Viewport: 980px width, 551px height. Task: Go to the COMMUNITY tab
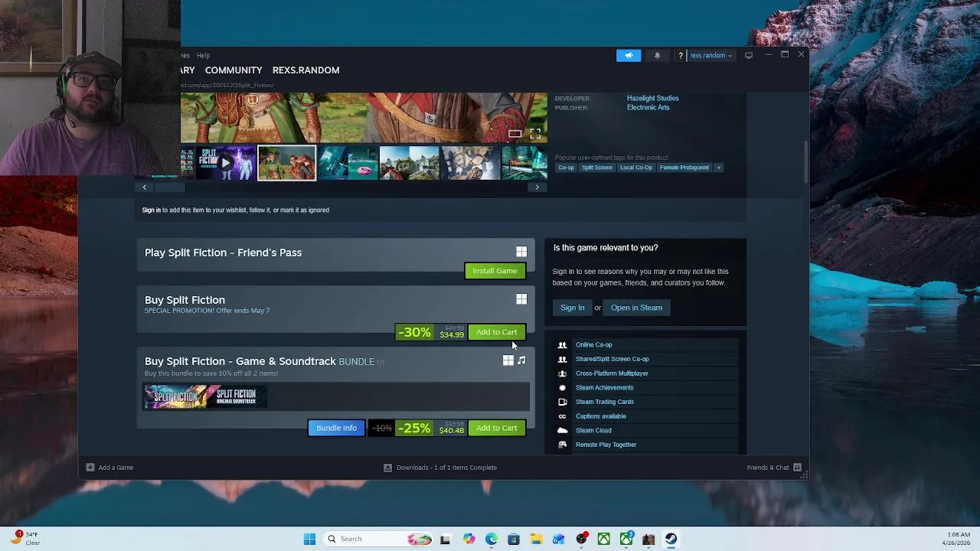(x=234, y=70)
